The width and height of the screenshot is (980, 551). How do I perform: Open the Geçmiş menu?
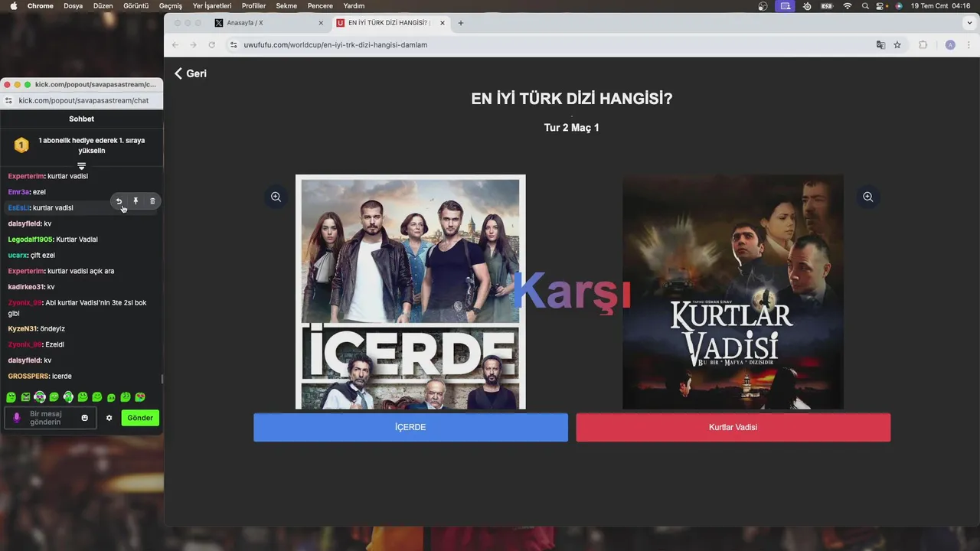pyautogui.click(x=171, y=6)
